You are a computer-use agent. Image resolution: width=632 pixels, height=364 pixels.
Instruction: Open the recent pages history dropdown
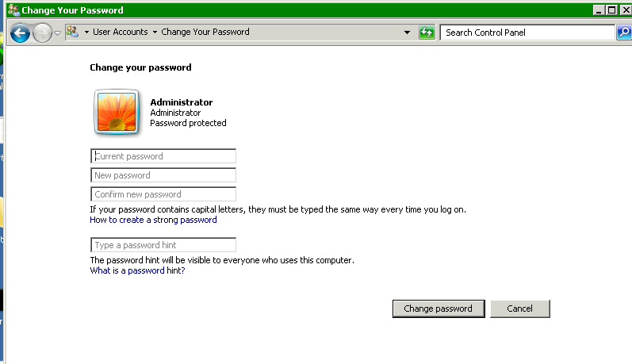coord(57,33)
